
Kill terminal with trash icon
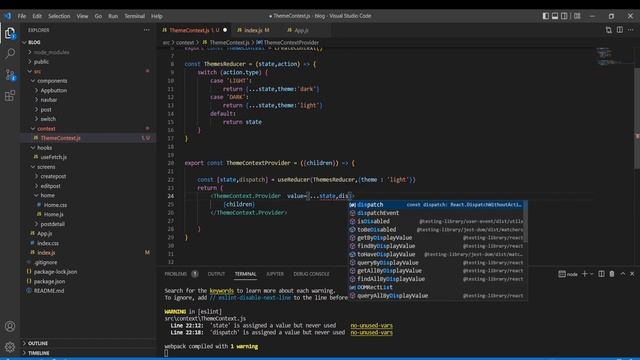[612, 274]
